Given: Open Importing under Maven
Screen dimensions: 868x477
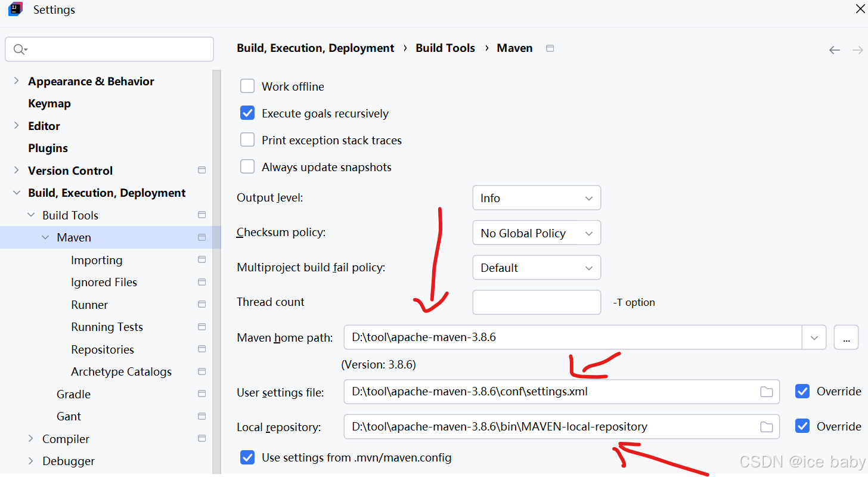Looking at the screenshot, I should tap(97, 260).
